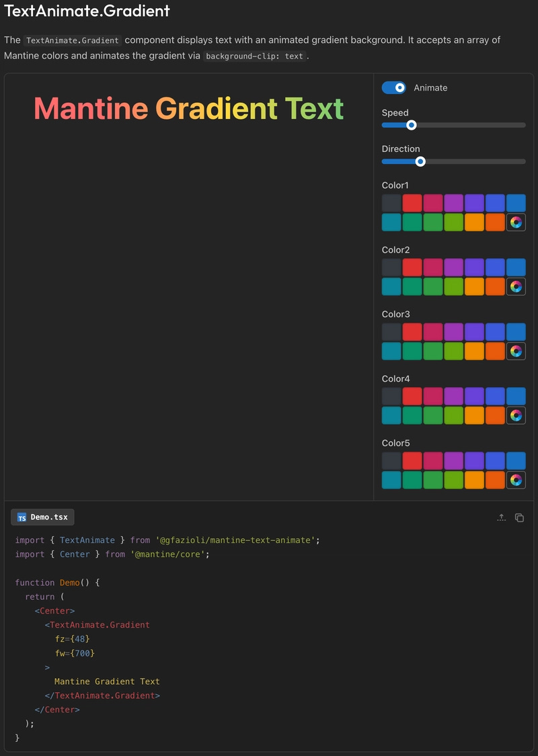Pick the indigo swatch under Color1
This screenshot has height=756, width=538.
tap(495, 203)
